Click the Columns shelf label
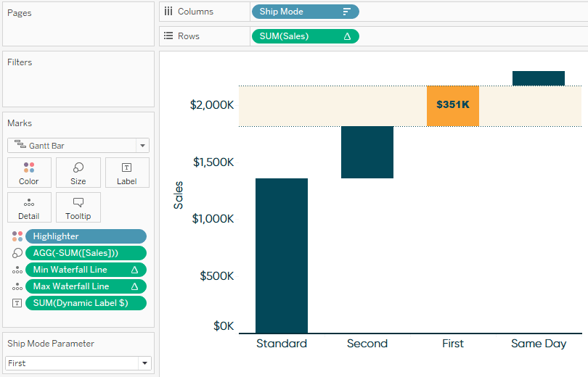This screenshot has width=588, height=377. coord(195,12)
